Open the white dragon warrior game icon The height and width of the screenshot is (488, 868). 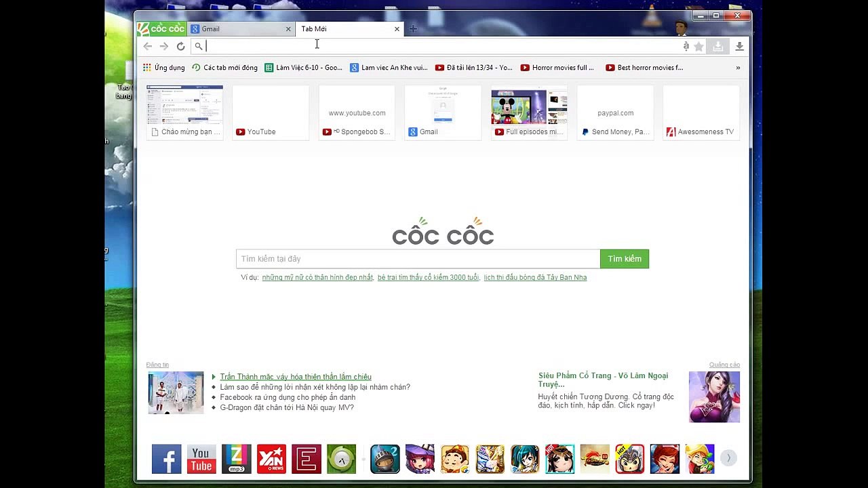(x=490, y=459)
